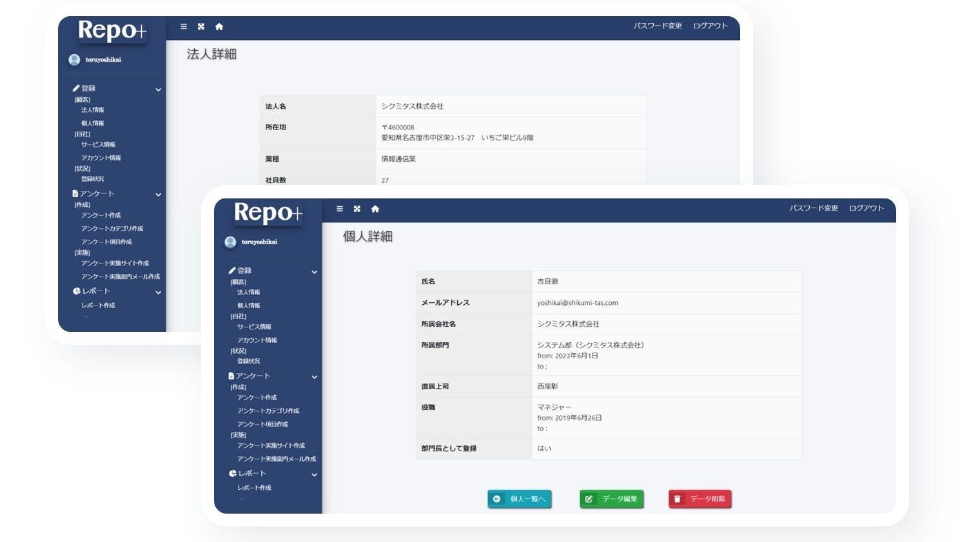
Task: Click fullscreen expand icon in 個人詳細 window header
Action: coord(357,209)
